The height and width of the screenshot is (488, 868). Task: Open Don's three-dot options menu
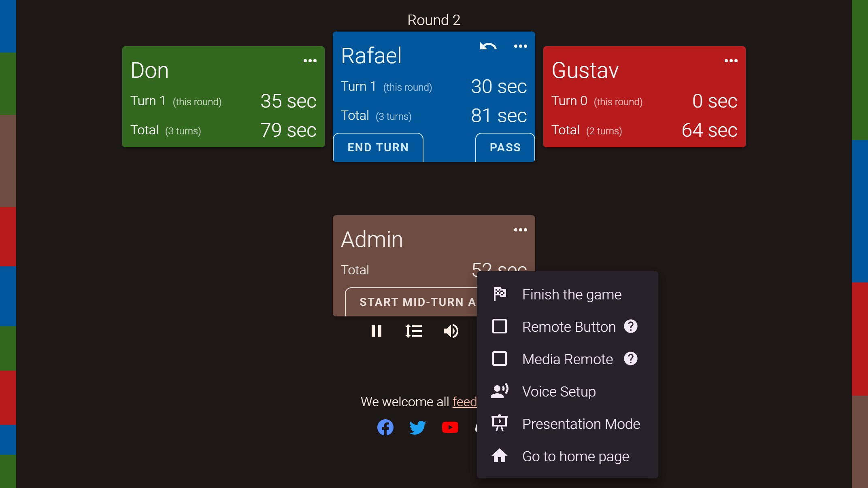(310, 61)
